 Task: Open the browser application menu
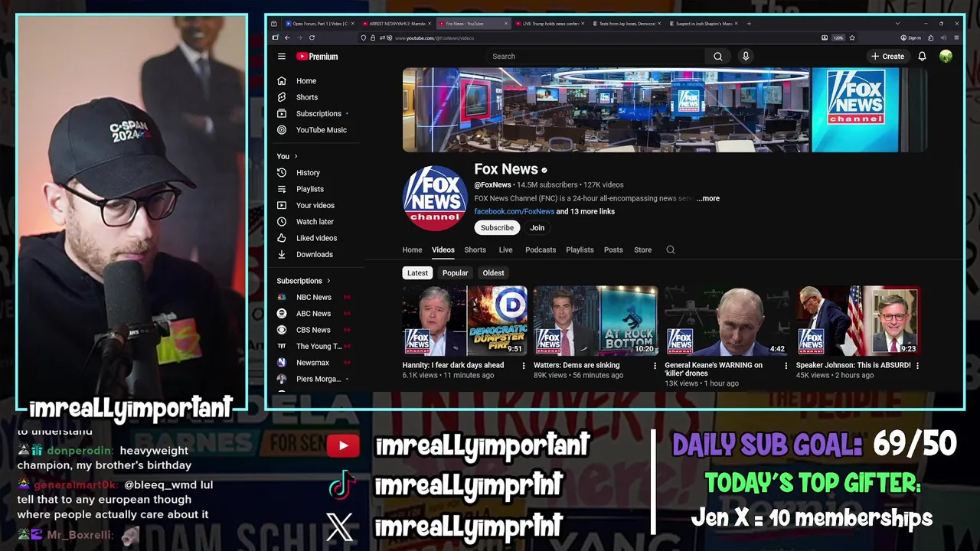(956, 37)
